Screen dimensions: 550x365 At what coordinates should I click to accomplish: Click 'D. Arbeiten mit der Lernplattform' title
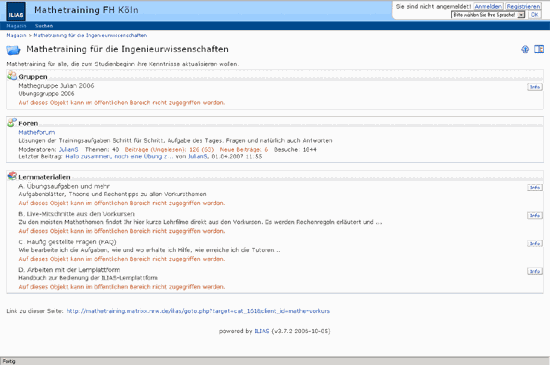pyautogui.click(x=69, y=270)
